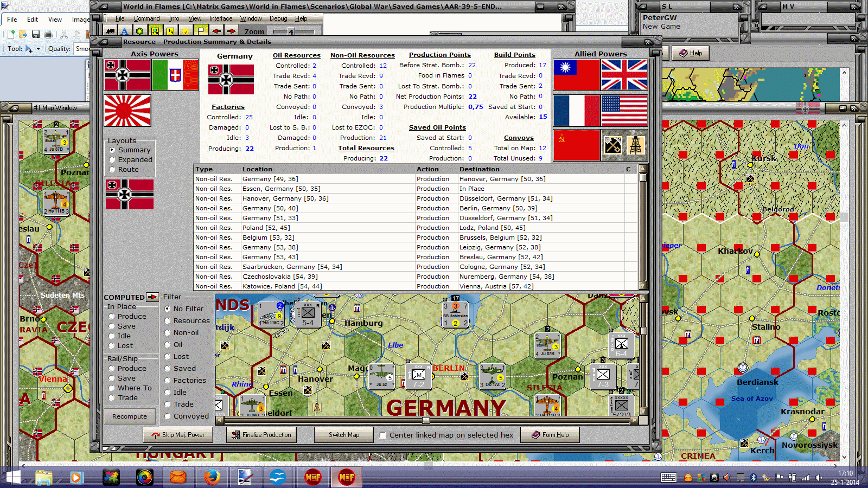This screenshot has height=488, width=868.
Task: Open the Interface menu
Action: pyautogui.click(x=221, y=18)
